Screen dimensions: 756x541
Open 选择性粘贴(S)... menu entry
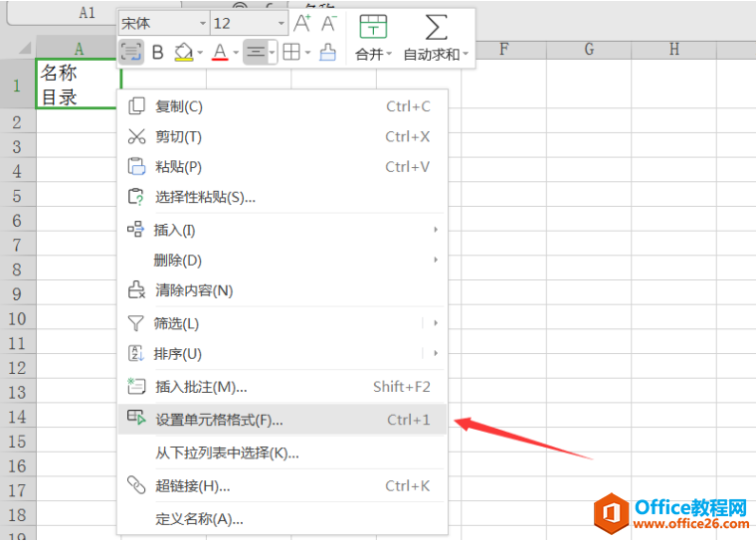[x=283, y=197]
